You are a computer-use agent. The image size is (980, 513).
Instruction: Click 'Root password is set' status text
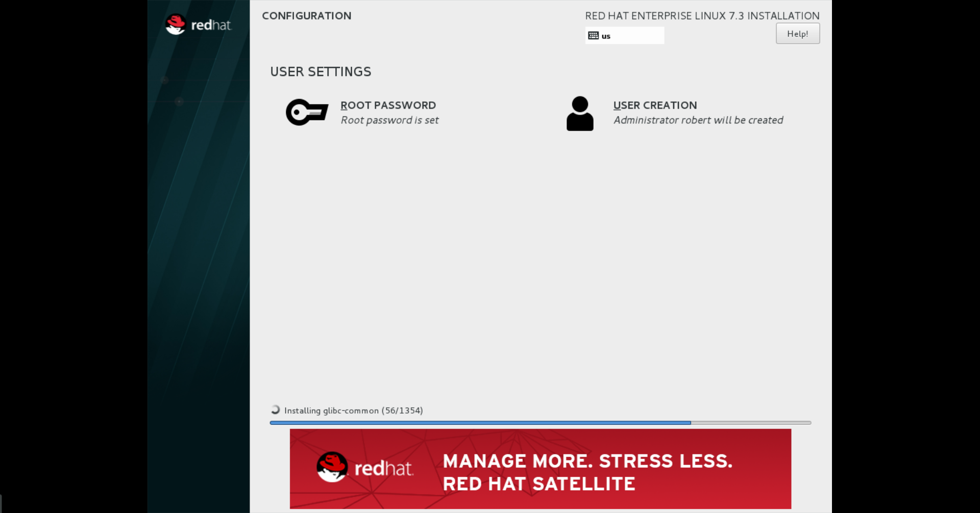coord(389,120)
